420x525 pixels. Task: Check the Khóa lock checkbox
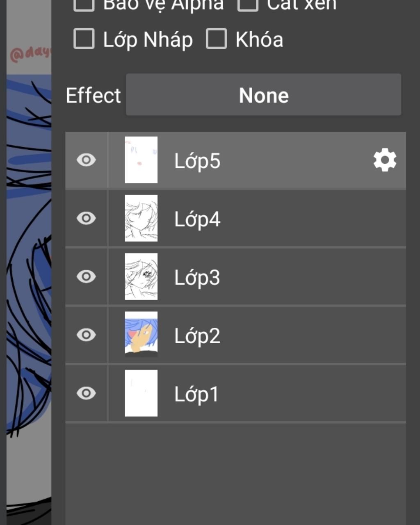(216, 39)
